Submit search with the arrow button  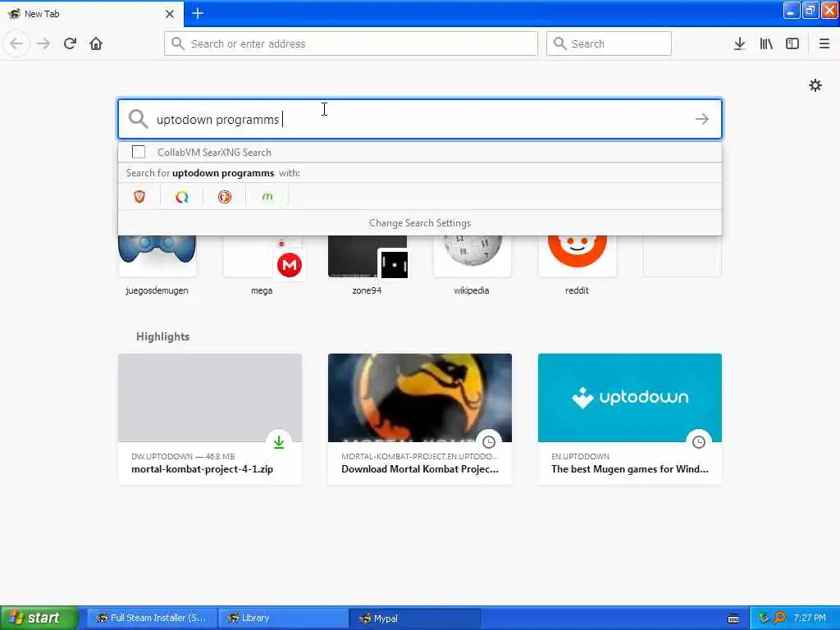(702, 119)
